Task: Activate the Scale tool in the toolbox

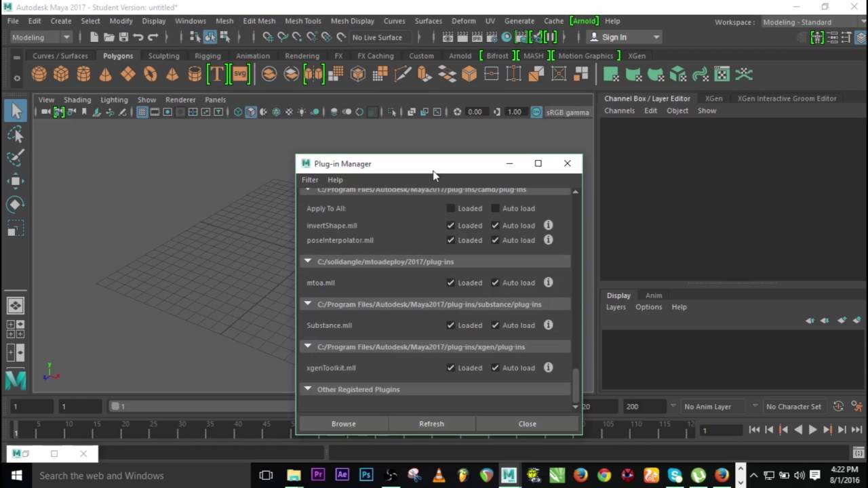Action: point(16,228)
